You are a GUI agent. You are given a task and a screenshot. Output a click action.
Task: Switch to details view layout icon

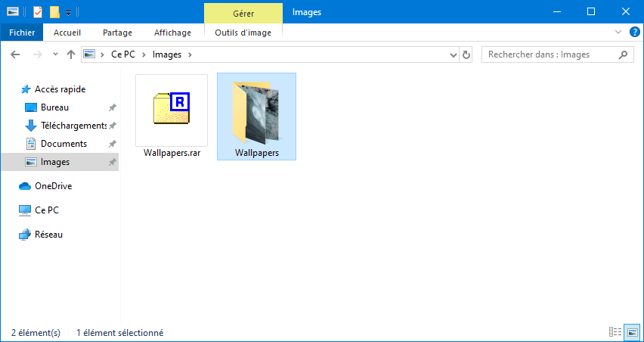(x=615, y=331)
